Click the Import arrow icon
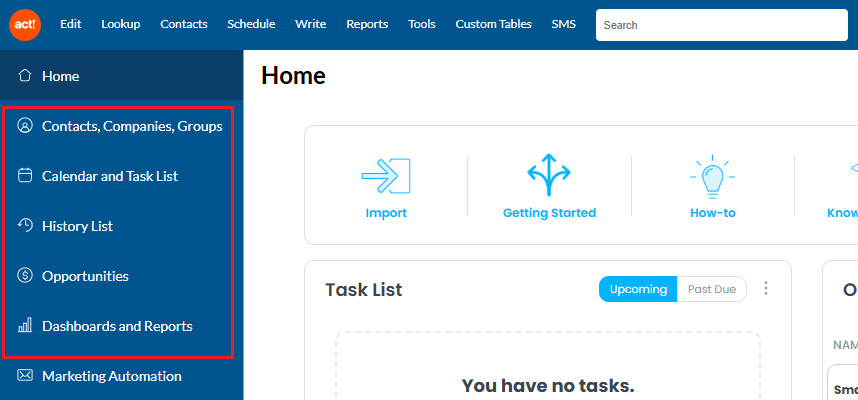The height and width of the screenshot is (400, 858). pyautogui.click(x=386, y=176)
